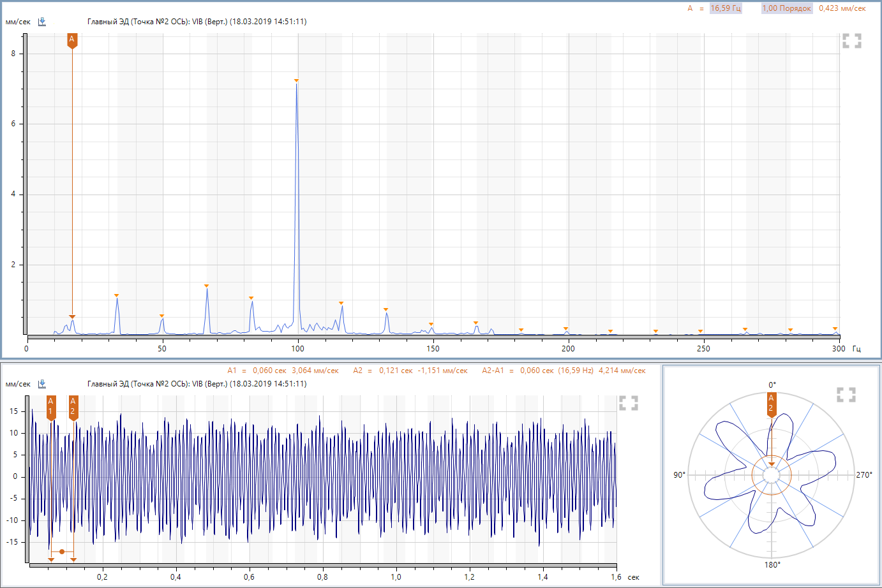Click the 180° label on the polar plot
The width and height of the screenshot is (882, 588).
772,565
